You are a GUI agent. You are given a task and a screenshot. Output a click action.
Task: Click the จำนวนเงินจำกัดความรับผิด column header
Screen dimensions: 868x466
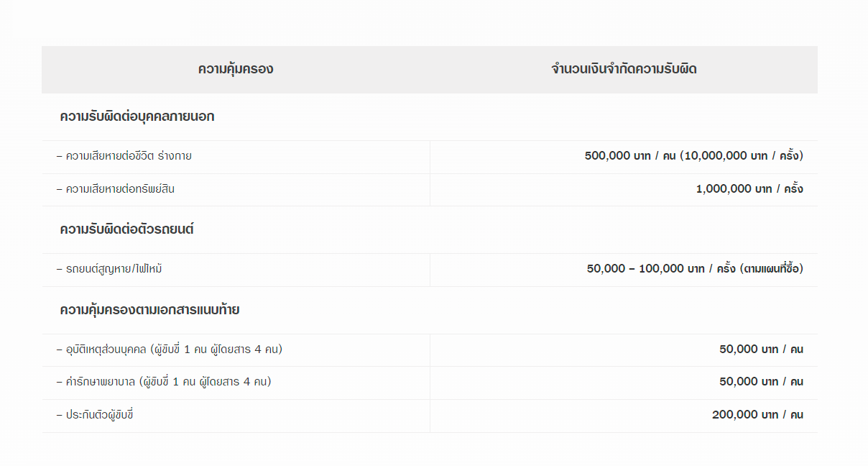pos(624,70)
